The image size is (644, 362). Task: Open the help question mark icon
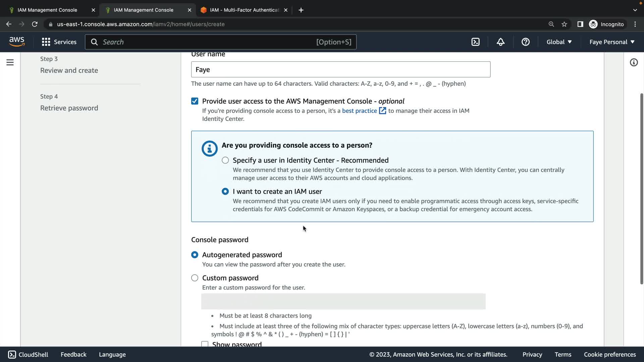525,42
